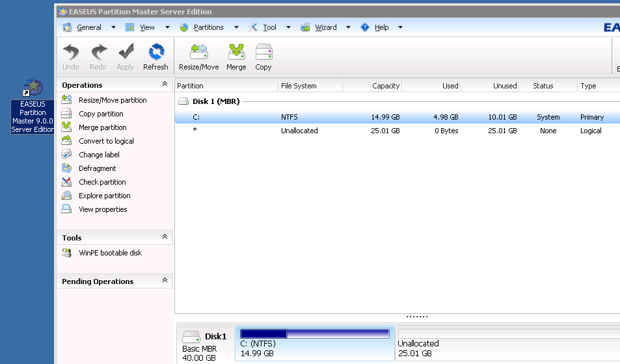Screen dimensions: 620x364
Task: Click Defragment in Operations list
Action: coord(97,168)
